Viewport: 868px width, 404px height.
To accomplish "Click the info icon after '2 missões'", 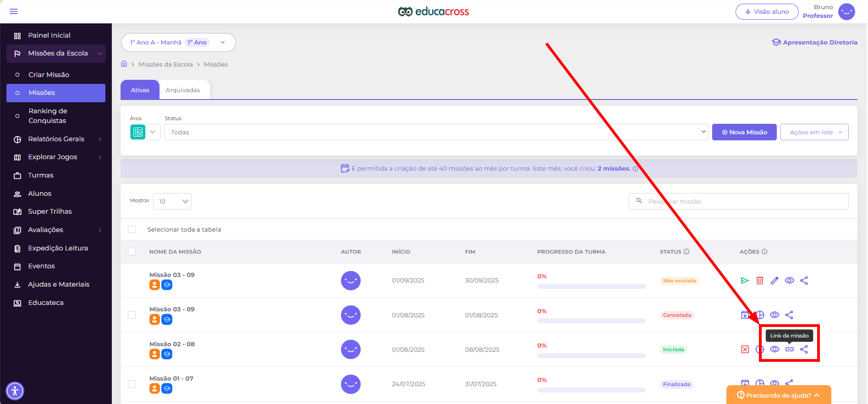I will [x=636, y=169].
